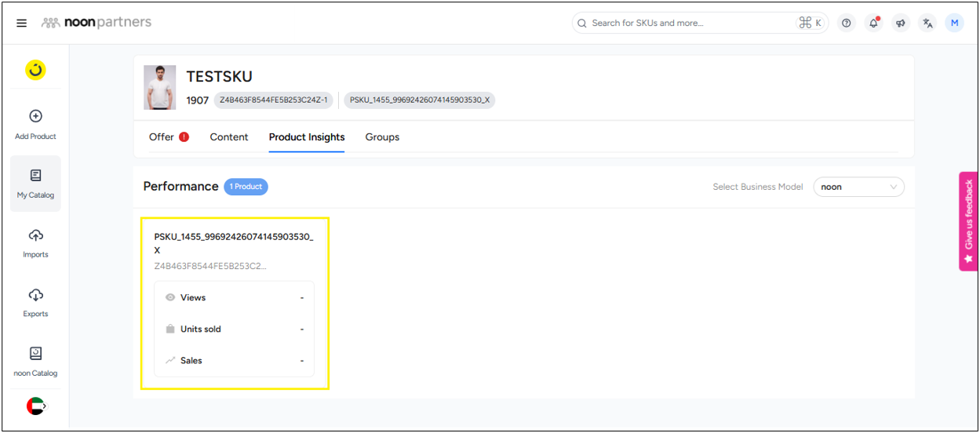The height and width of the screenshot is (433, 980).
Task: Click the help question mark icon
Action: point(846,23)
